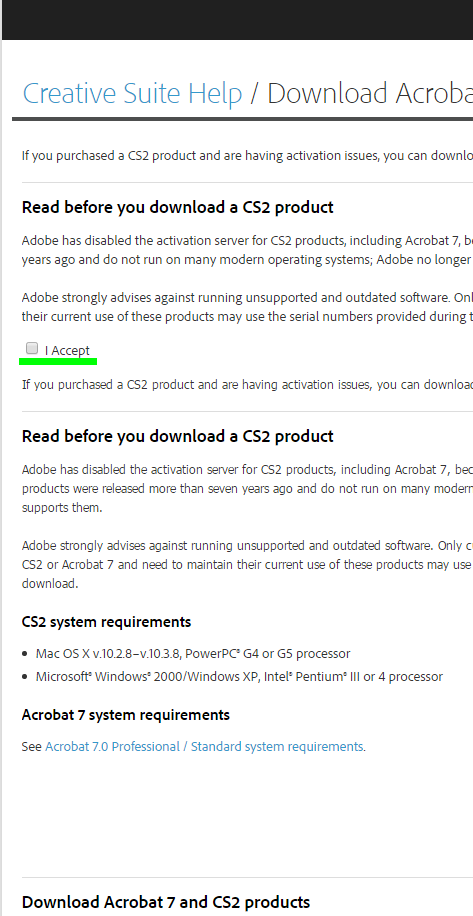Click the standalone word "download." ending the paragraph
The width and height of the screenshot is (473, 916).
[x=50, y=584]
